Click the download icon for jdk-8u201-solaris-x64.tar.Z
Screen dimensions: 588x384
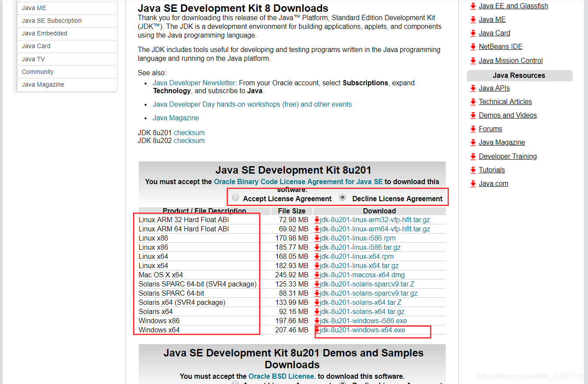click(317, 303)
